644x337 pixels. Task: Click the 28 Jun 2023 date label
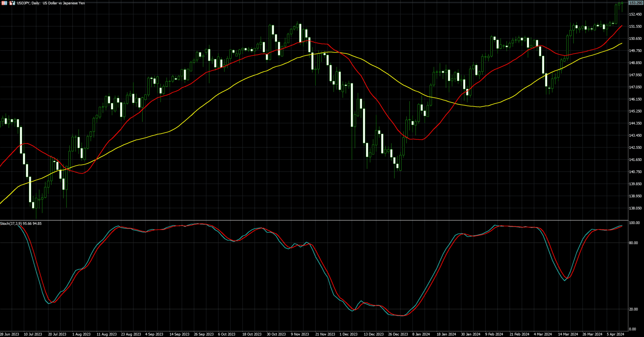coord(9,334)
